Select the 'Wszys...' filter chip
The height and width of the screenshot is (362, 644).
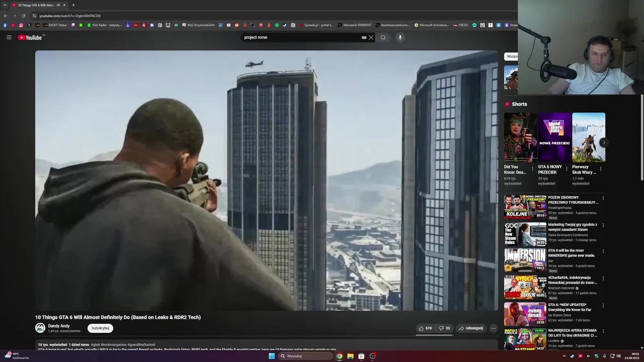click(511, 56)
